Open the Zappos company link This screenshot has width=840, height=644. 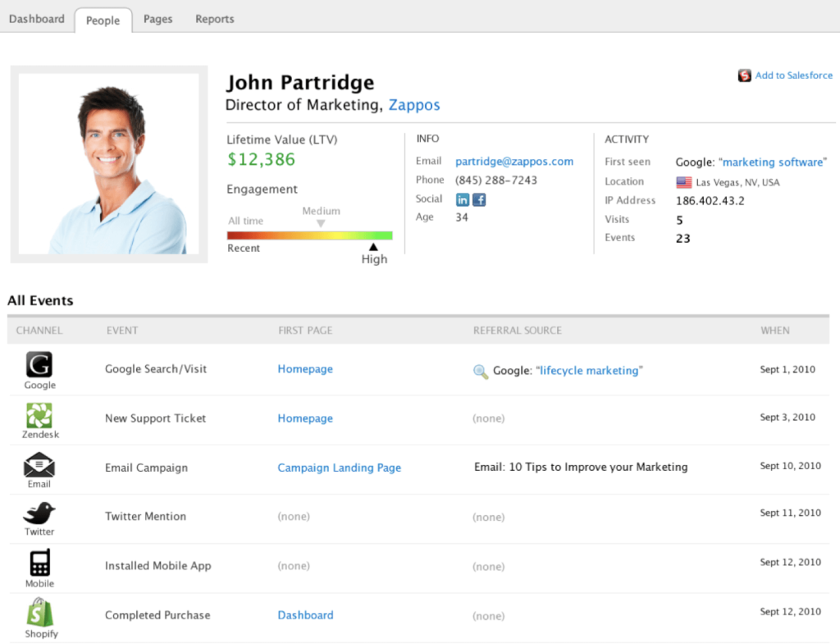click(x=414, y=105)
